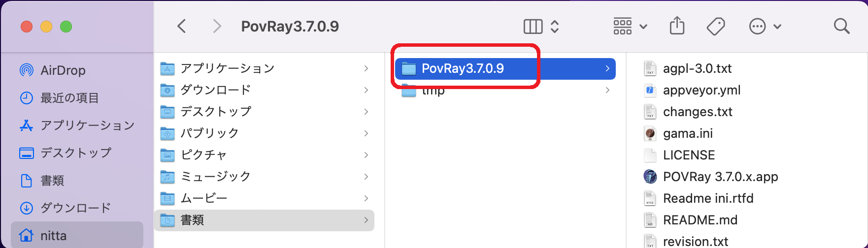Select the agpl-3.0.txt file
This screenshot has width=868, height=248.
[x=697, y=68]
